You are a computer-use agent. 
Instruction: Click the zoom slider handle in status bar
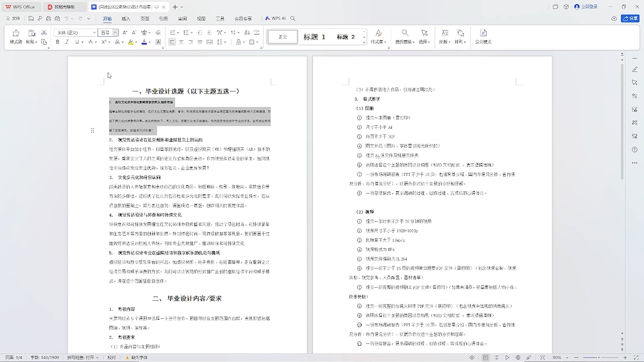(x=599, y=358)
